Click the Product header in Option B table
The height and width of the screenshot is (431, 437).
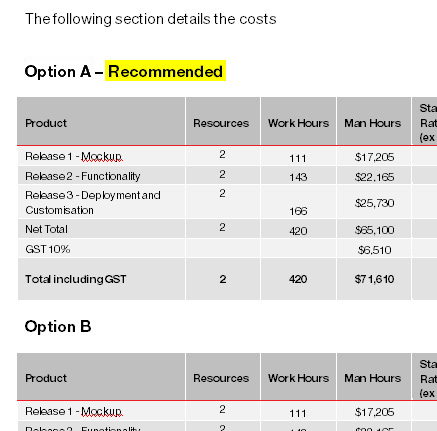pos(46,378)
